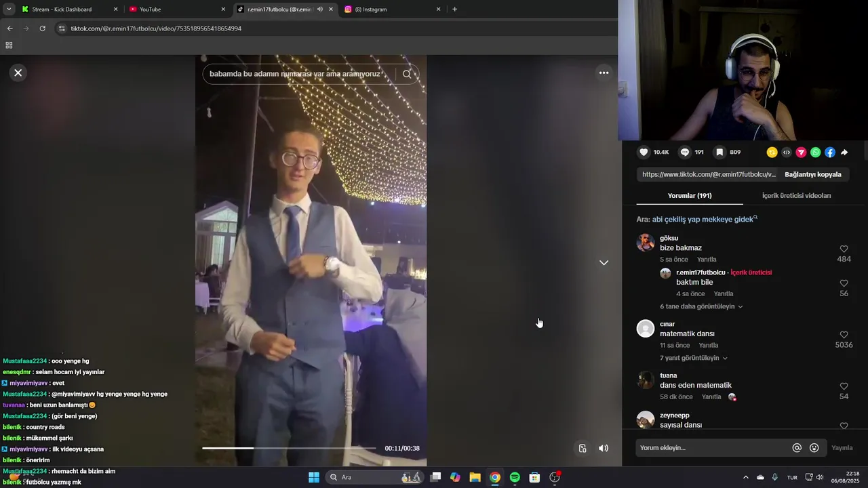
Task: Click the taskbar Ara search box
Action: pos(374,477)
